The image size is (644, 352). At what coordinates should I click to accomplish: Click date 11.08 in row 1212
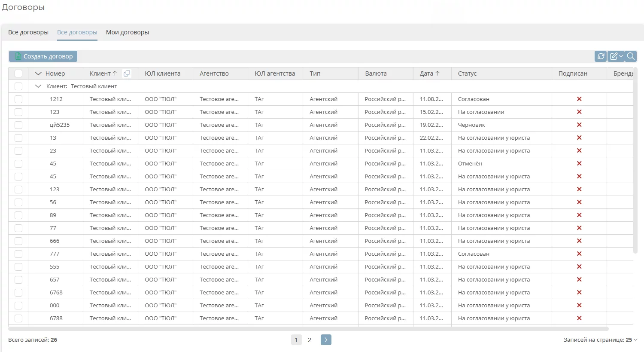click(431, 99)
